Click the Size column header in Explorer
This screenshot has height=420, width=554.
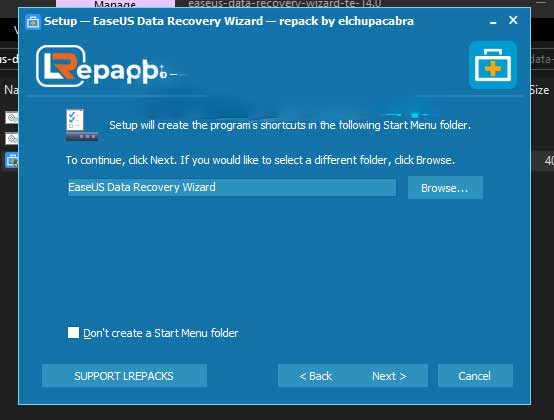click(x=540, y=90)
